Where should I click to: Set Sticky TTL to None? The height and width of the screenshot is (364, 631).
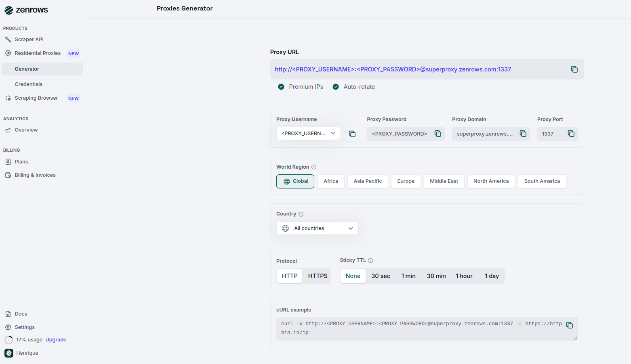(353, 276)
